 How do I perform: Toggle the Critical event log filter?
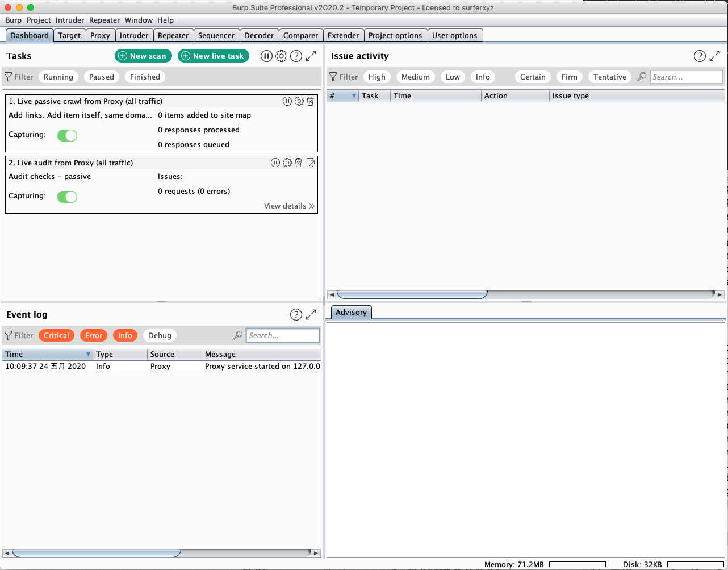(x=57, y=335)
